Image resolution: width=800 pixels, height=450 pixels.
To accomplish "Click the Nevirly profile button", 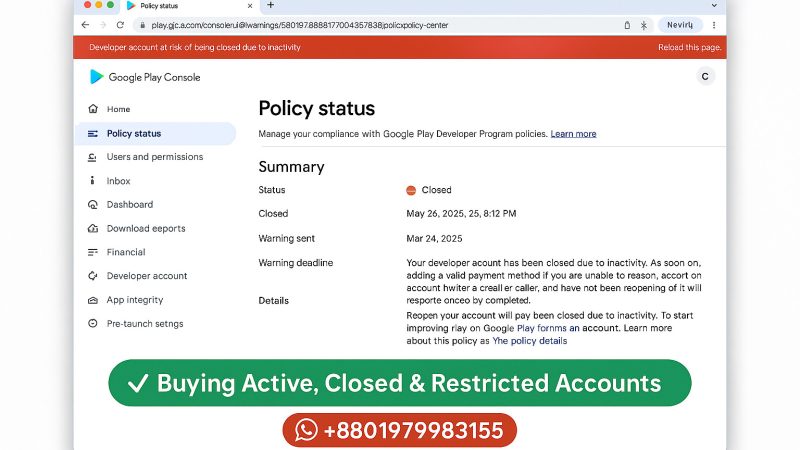I will pyautogui.click(x=680, y=25).
